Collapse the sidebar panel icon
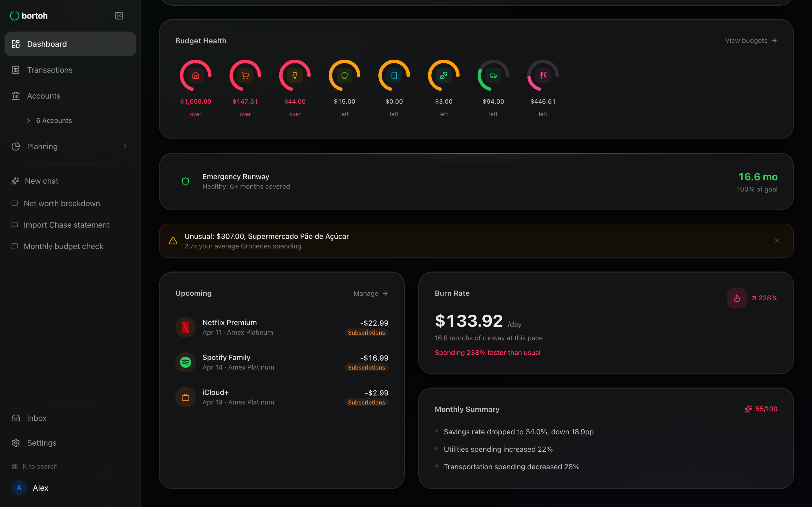 coord(119,16)
